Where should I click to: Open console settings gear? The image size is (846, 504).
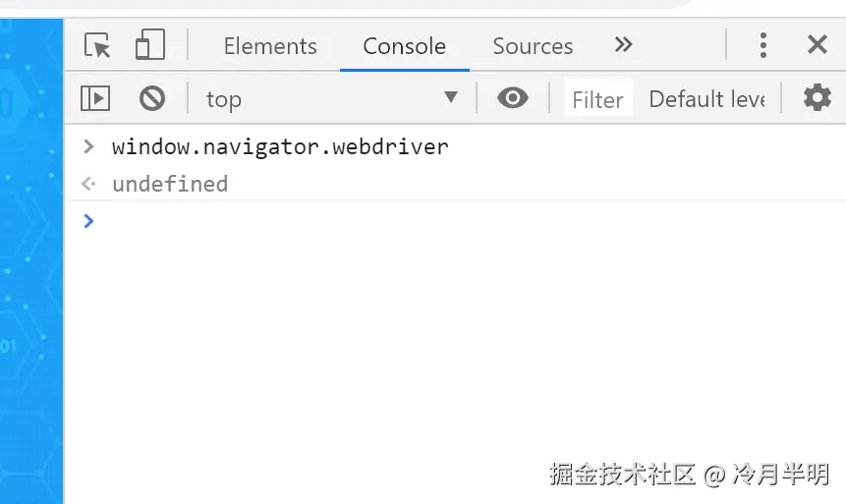pyautogui.click(x=817, y=98)
